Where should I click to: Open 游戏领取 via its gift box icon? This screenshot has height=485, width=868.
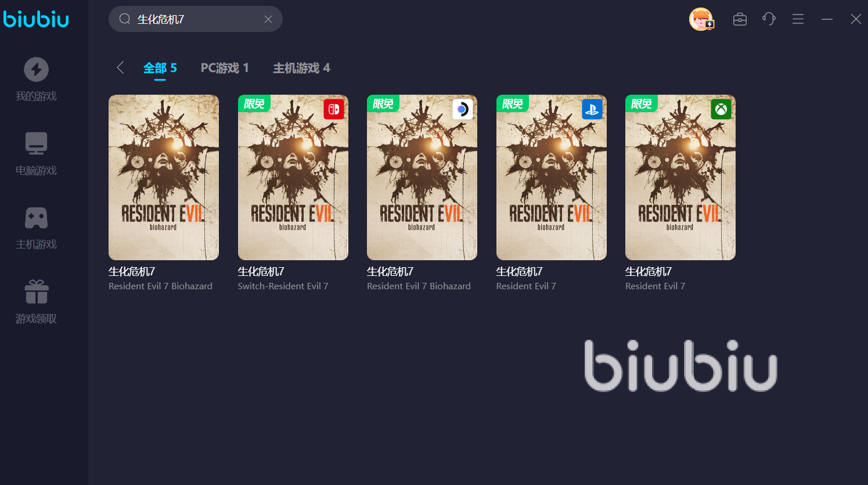(x=36, y=292)
